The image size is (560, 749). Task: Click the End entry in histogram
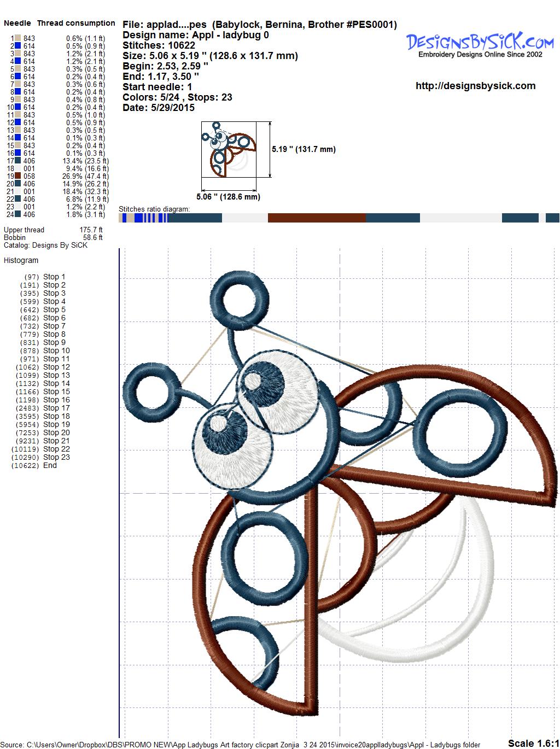point(50,465)
